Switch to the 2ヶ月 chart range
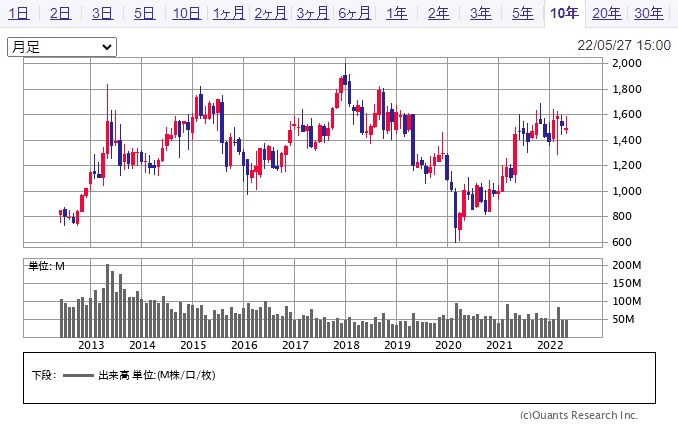 (270, 14)
